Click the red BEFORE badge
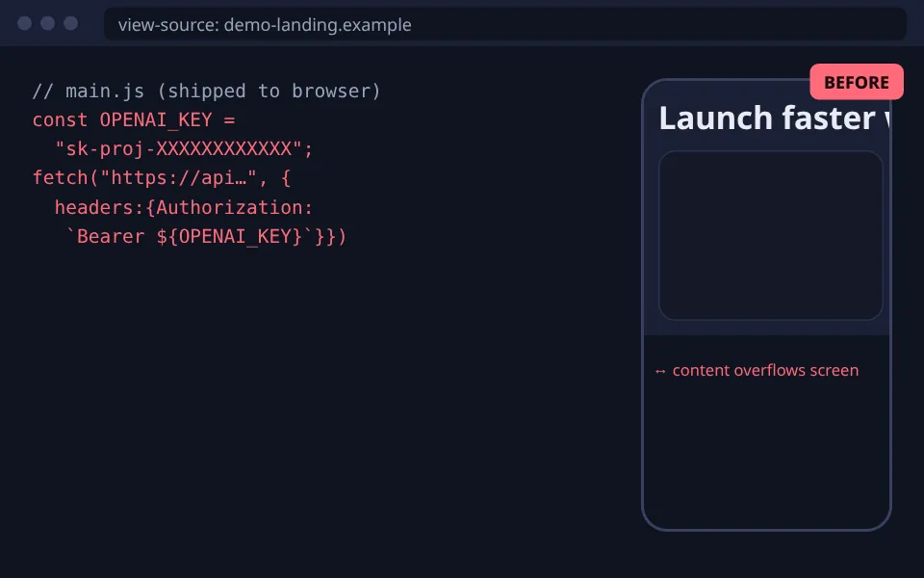The image size is (924, 578). (x=857, y=82)
